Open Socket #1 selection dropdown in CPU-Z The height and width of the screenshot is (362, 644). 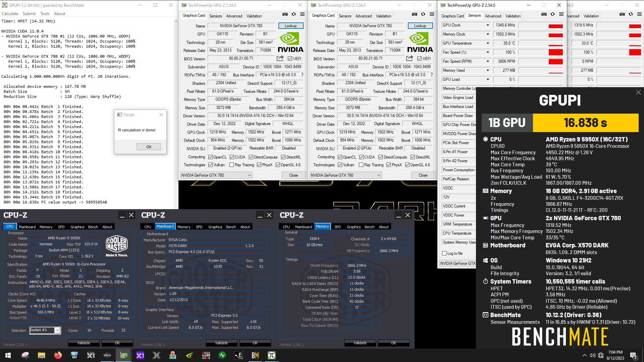(57, 330)
